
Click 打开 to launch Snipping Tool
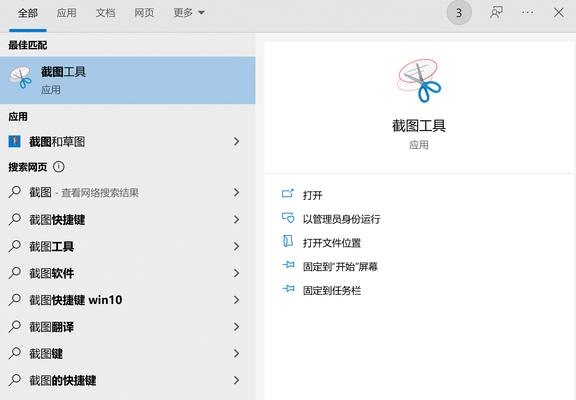pyautogui.click(x=313, y=195)
